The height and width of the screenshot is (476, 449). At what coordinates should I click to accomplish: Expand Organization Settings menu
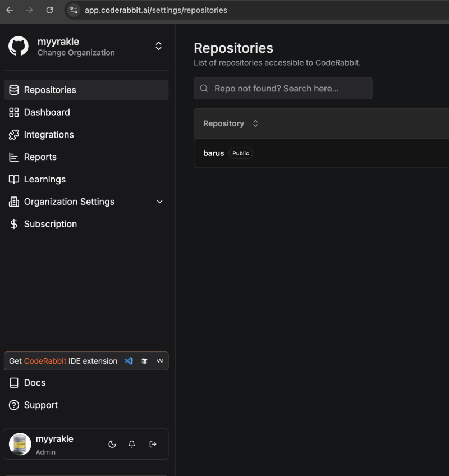[159, 202]
